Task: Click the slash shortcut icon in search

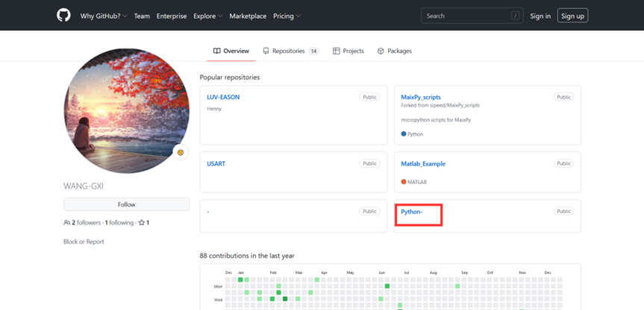Action: coord(515,16)
